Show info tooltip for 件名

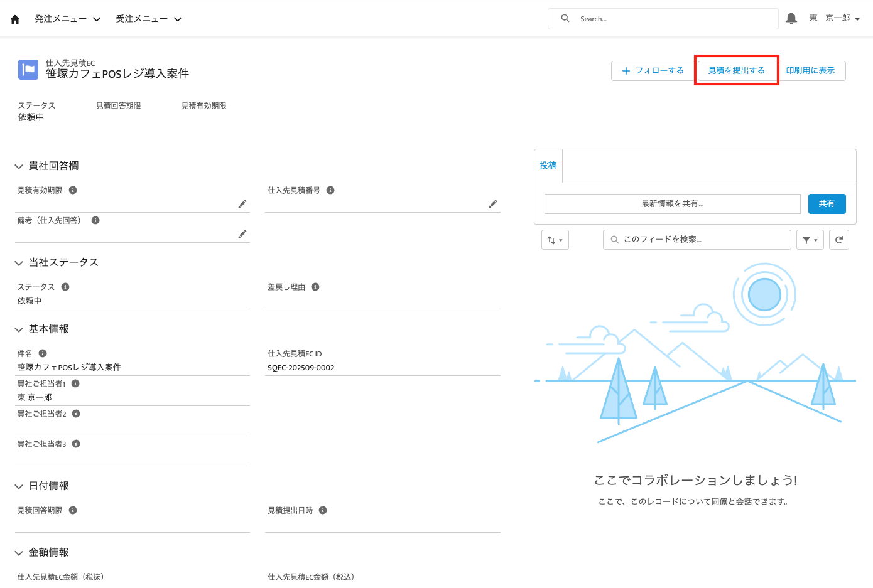(x=43, y=353)
